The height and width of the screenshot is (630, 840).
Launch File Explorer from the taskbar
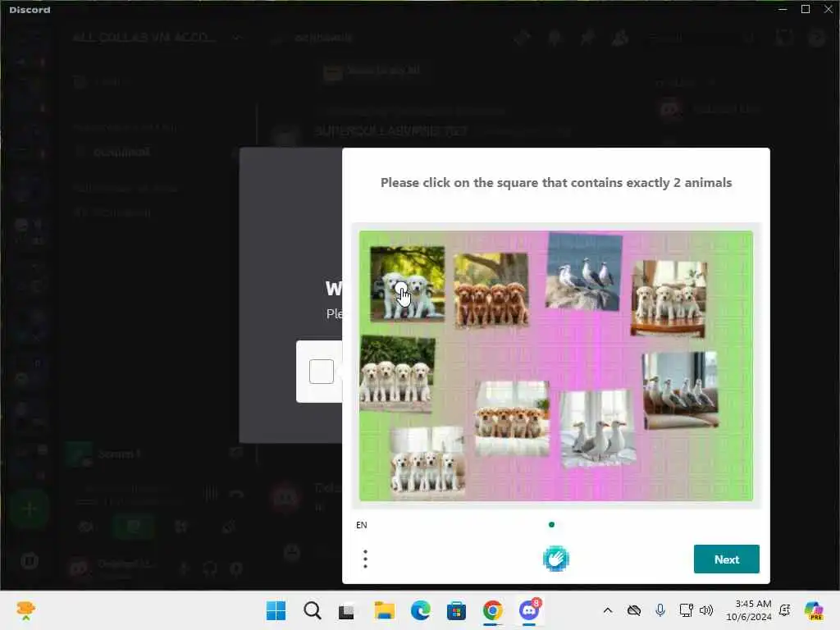[384, 610]
